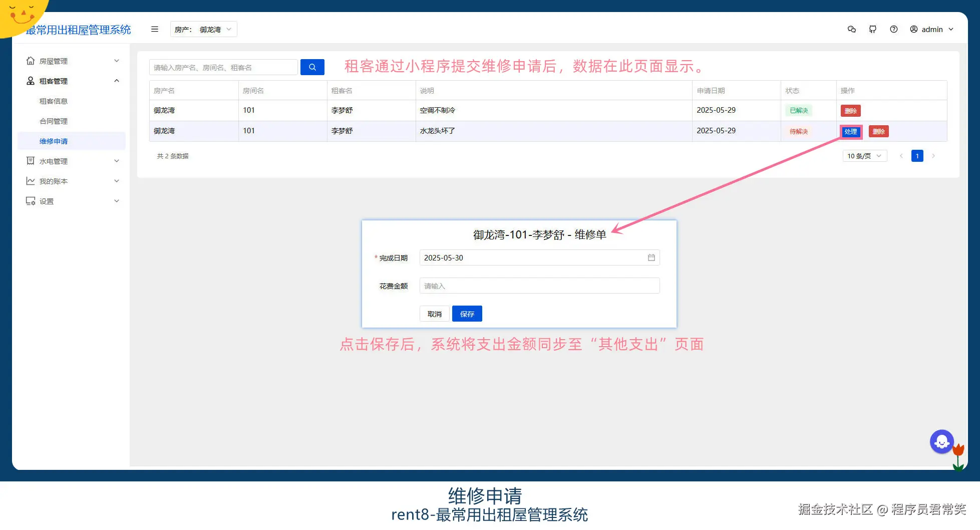This screenshot has height=530, width=980.
Task: Open the admin account dropdown
Action: pyautogui.click(x=931, y=29)
